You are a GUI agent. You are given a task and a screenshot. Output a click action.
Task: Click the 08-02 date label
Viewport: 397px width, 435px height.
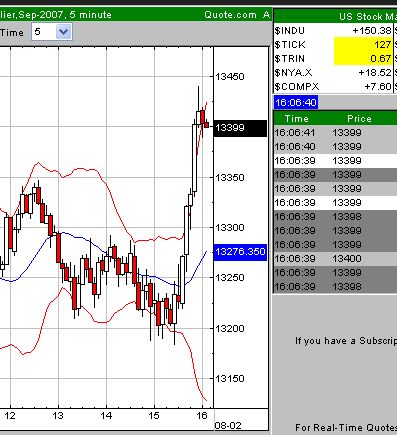pos(228,426)
